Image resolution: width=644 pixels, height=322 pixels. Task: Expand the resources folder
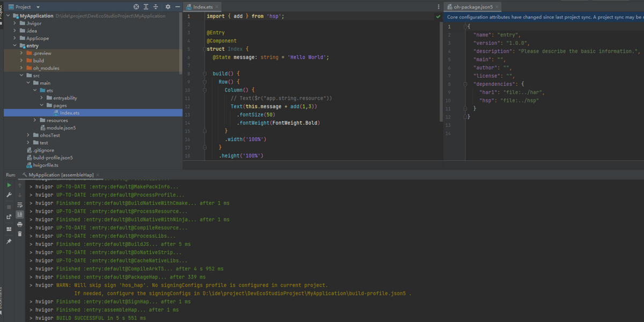pyautogui.click(x=35, y=121)
